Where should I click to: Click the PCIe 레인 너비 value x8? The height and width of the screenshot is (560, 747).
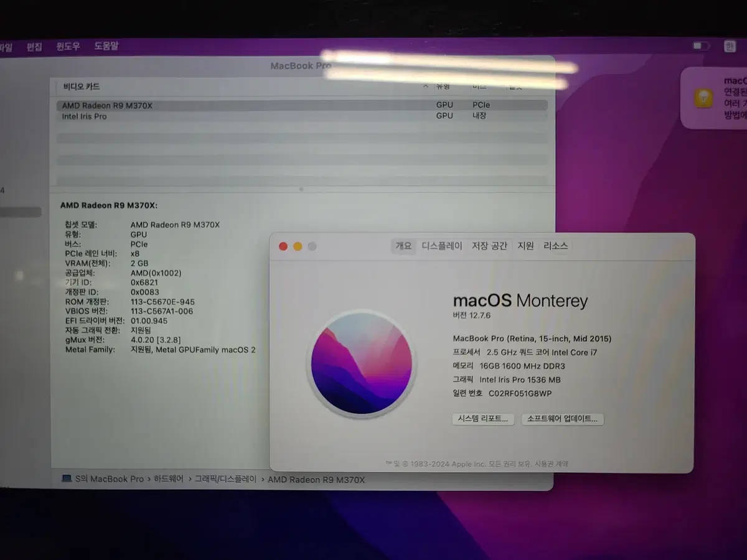[x=135, y=254]
